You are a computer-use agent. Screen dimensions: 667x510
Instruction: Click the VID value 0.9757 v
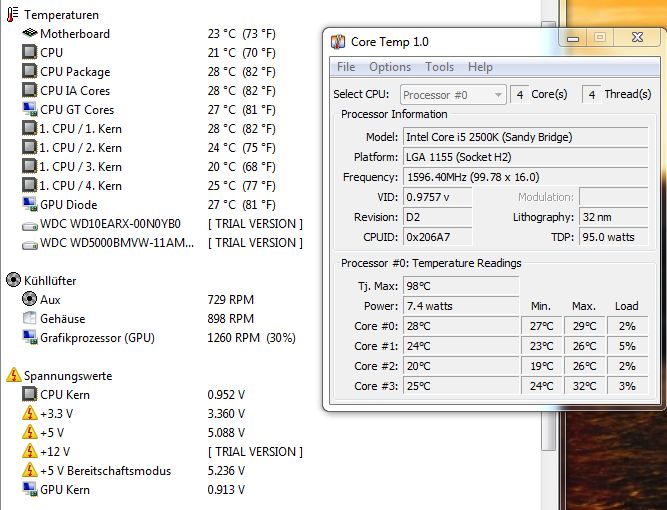pos(437,197)
